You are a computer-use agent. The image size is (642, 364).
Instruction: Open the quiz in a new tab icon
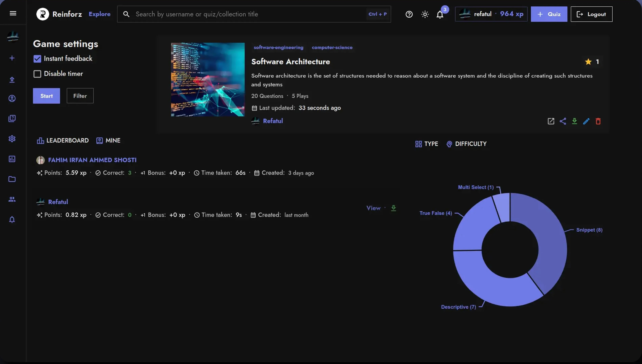tap(551, 121)
